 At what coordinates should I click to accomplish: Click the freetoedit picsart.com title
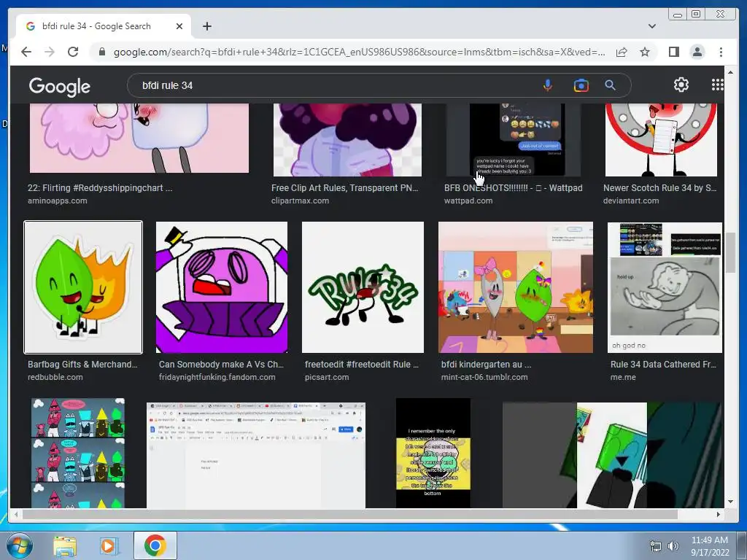tap(362, 365)
